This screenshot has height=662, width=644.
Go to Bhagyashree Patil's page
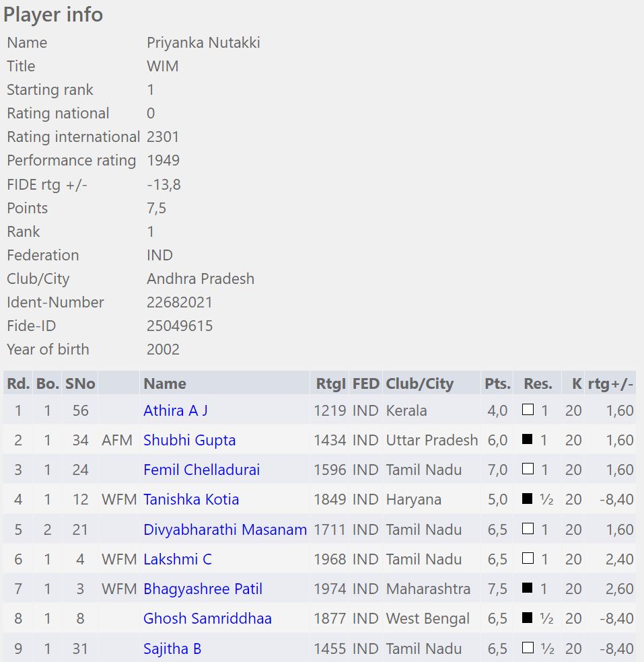tap(203, 589)
